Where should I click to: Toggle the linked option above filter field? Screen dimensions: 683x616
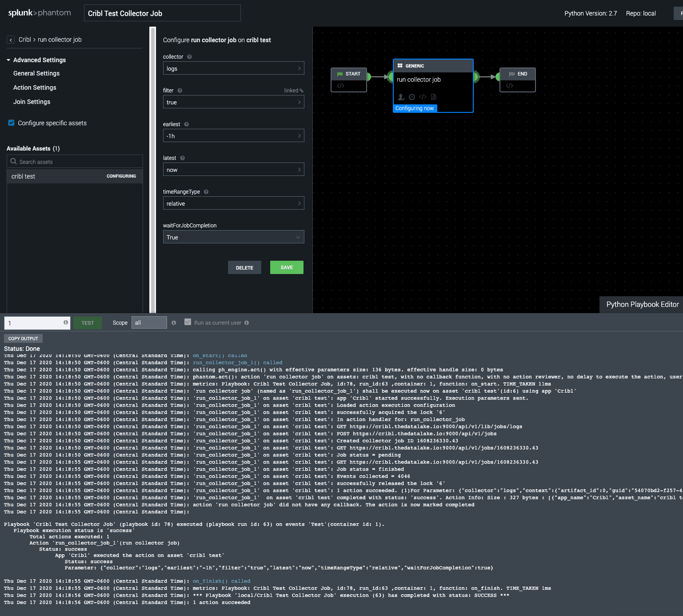tap(293, 91)
